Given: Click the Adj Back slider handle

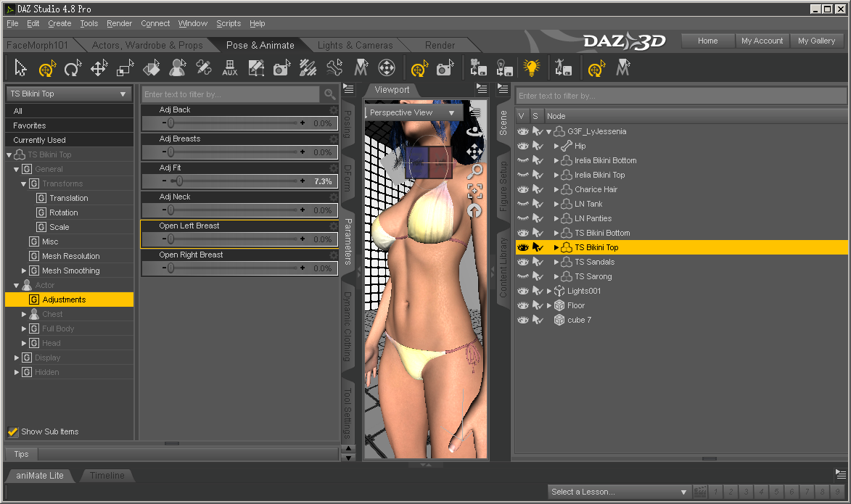Looking at the screenshot, I should pyautogui.click(x=171, y=123).
